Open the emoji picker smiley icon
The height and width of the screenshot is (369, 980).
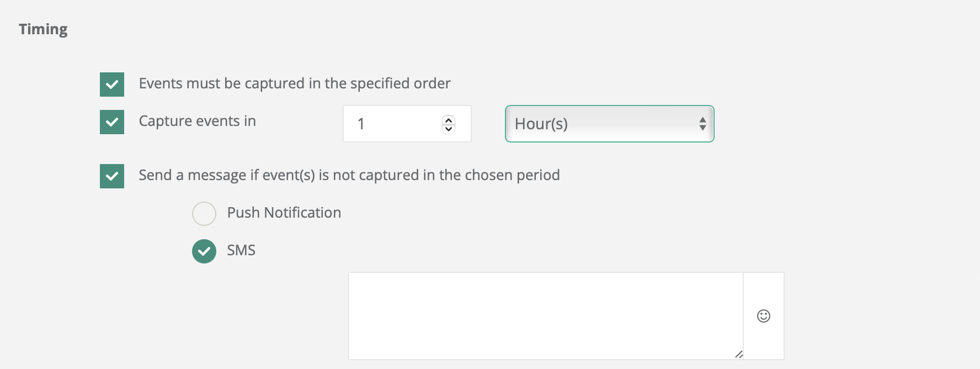click(x=763, y=316)
